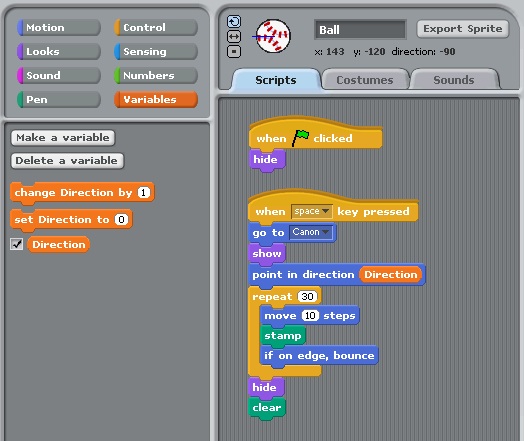Click the Direction variable inside point block
The height and width of the screenshot is (441, 524).
[x=390, y=275]
